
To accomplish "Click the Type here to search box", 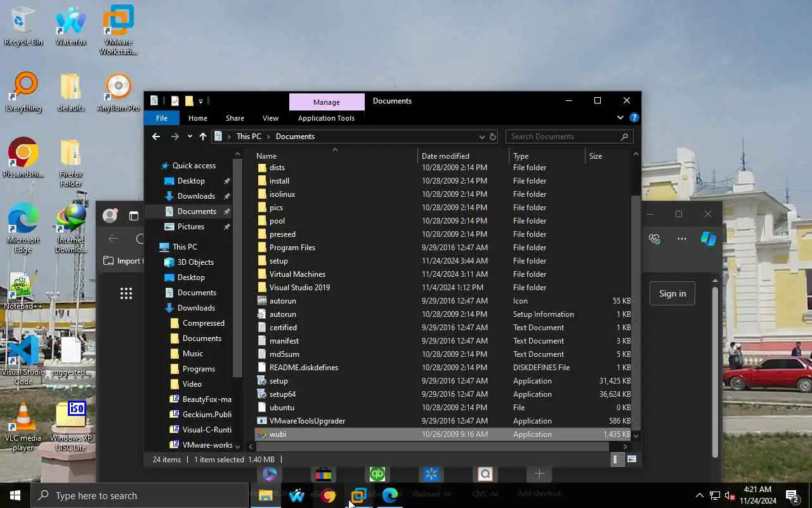I will click(x=140, y=496).
